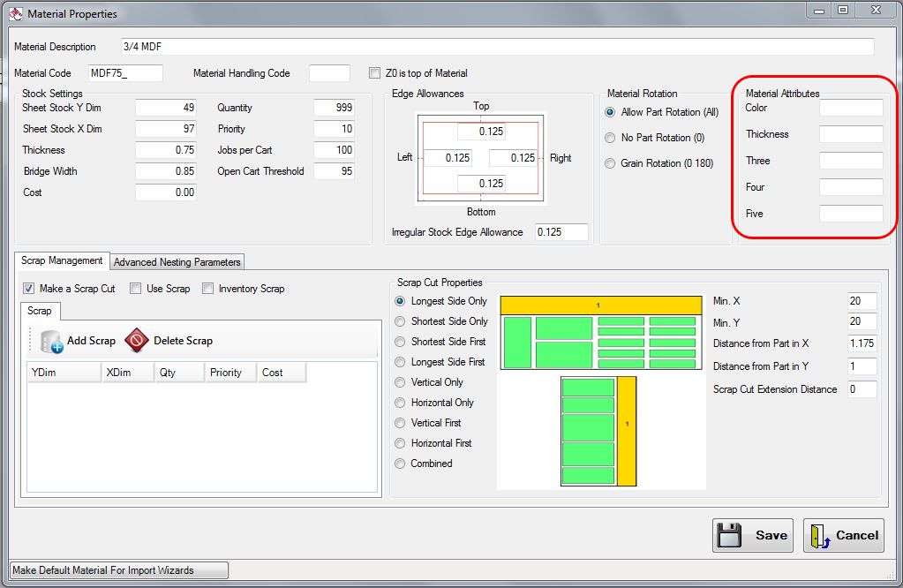This screenshot has height=588, width=903.
Task: Edit the Material Code MDF75_ field
Action: 125,73
